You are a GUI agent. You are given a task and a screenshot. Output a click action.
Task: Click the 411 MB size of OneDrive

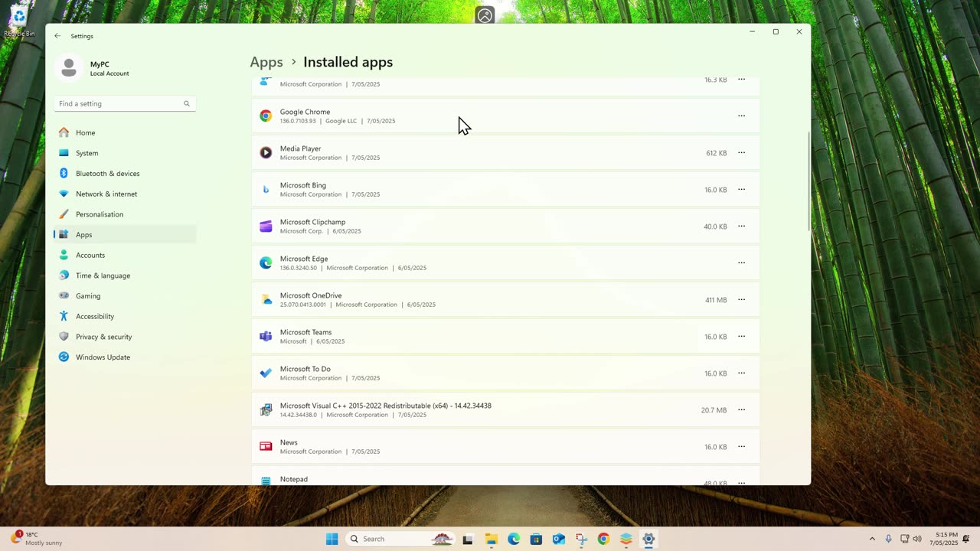pos(716,300)
